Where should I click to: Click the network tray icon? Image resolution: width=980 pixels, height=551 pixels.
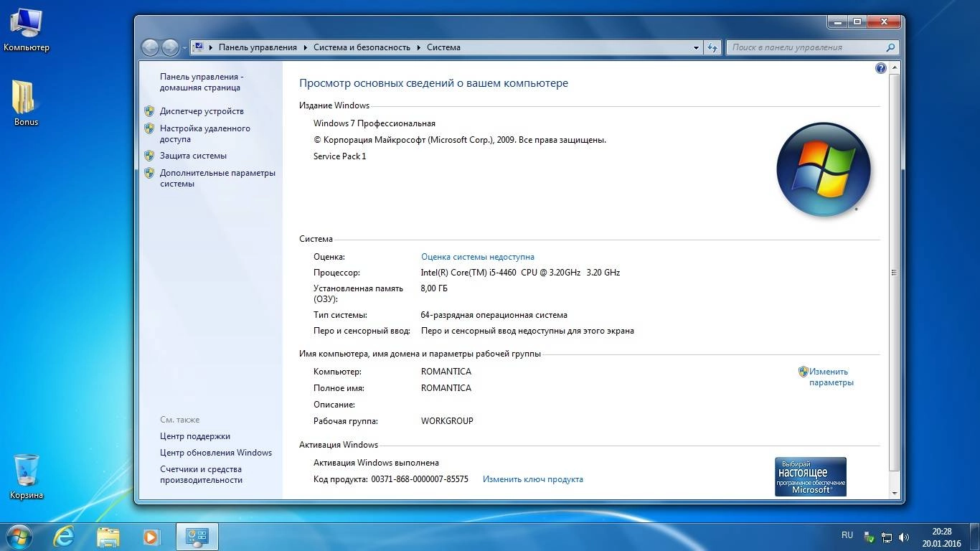tap(887, 537)
